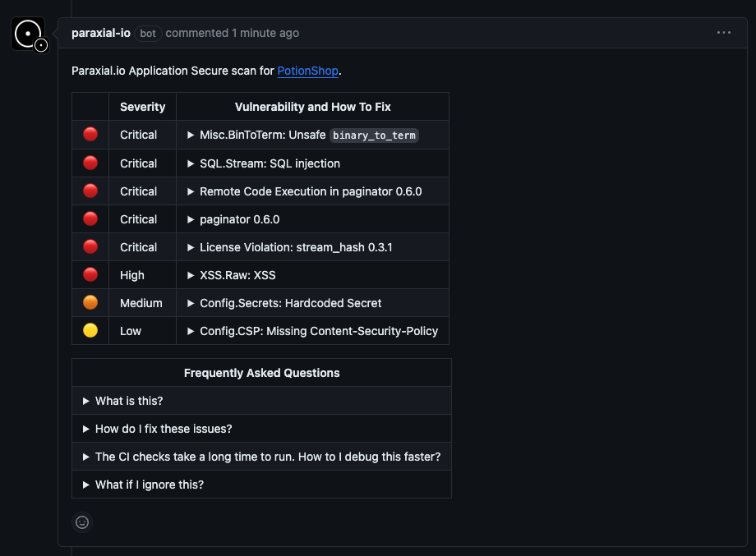Expand License Violation stream_hash 0.3.1

(290, 247)
